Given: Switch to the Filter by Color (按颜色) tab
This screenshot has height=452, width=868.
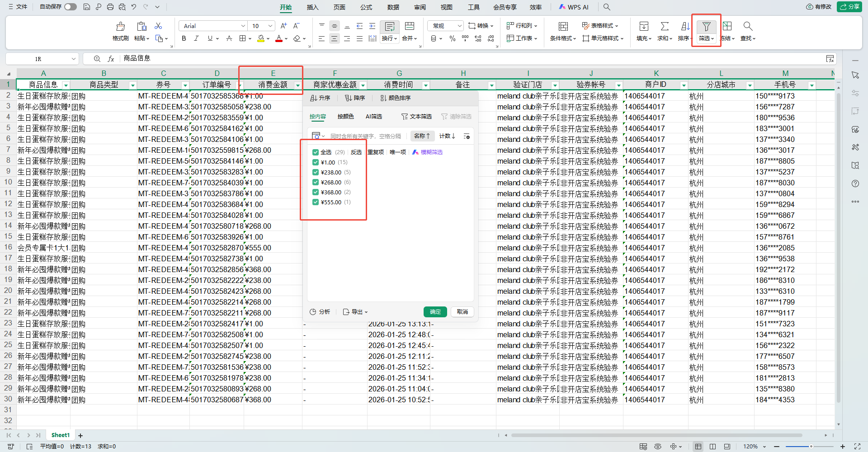Looking at the screenshot, I should coord(345,117).
